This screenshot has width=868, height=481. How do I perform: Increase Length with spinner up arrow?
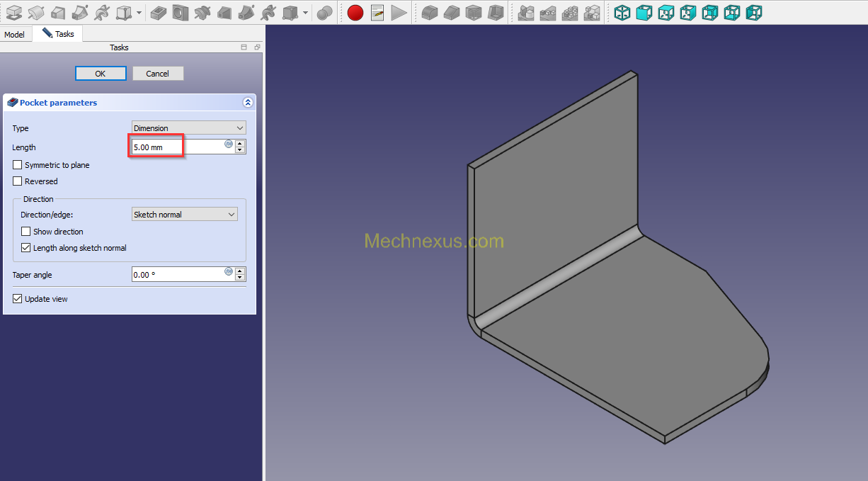coord(240,143)
